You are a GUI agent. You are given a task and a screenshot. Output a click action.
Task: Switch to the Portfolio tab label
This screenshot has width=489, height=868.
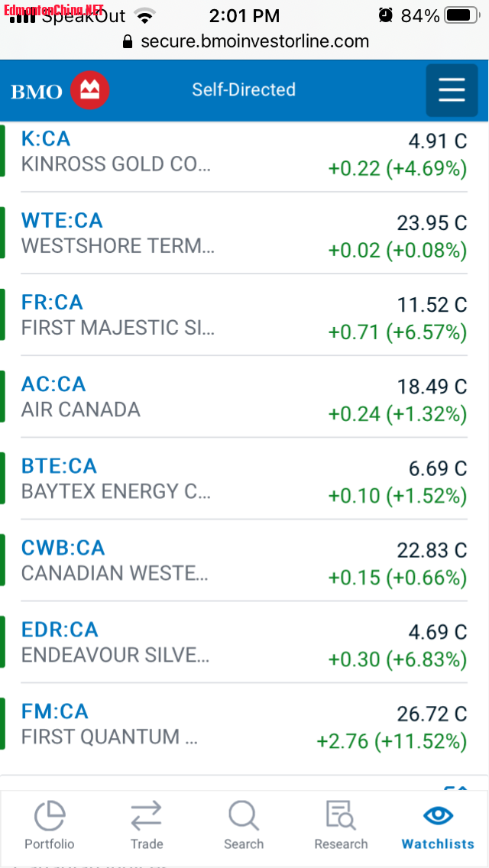pos(50,844)
